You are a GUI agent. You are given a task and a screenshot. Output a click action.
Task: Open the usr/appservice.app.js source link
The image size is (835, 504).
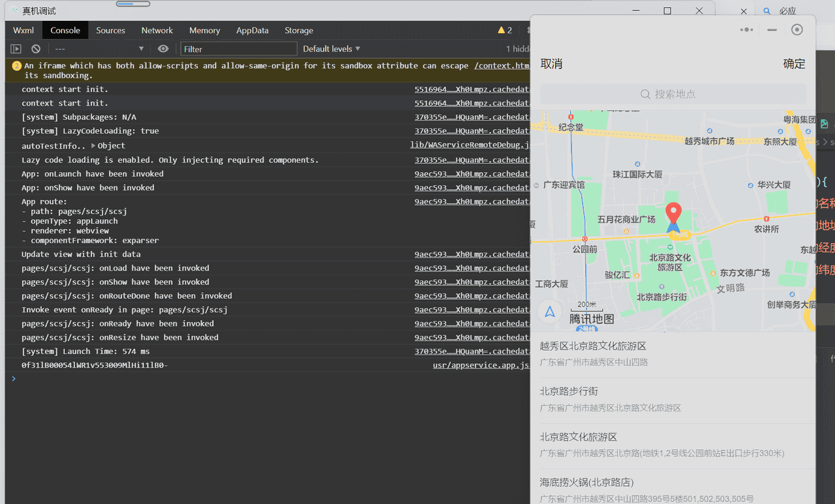(x=481, y=365)
